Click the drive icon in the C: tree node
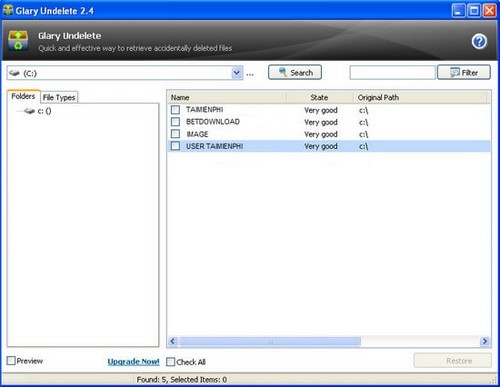 pyautogui.click(x=29, y=111)
